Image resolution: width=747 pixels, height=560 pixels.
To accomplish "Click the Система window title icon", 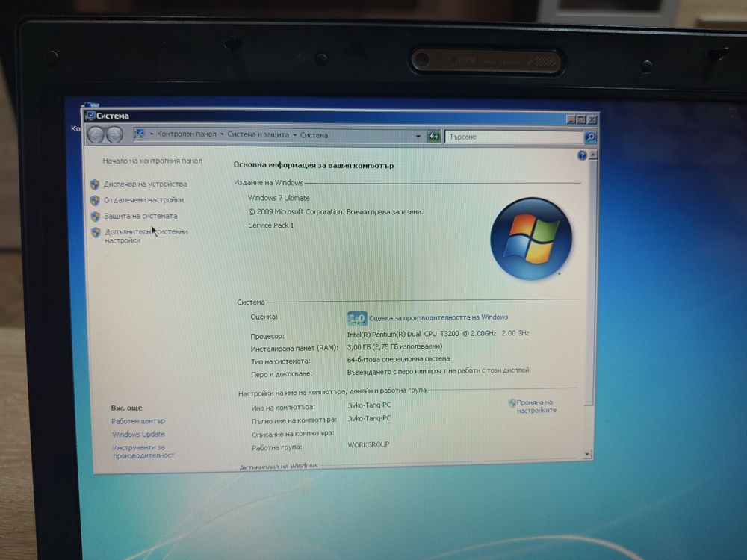I will [90, 115].
